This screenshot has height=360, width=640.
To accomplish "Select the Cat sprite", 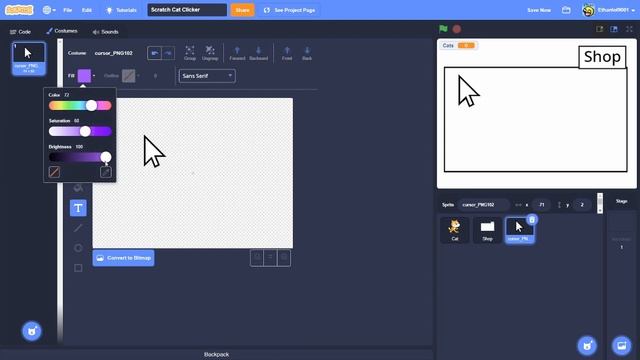I will pos(455,230).
